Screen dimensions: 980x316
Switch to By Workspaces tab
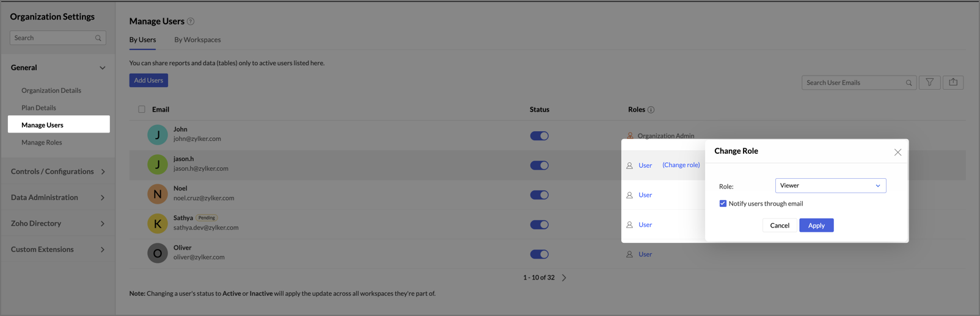click(197, 40)
